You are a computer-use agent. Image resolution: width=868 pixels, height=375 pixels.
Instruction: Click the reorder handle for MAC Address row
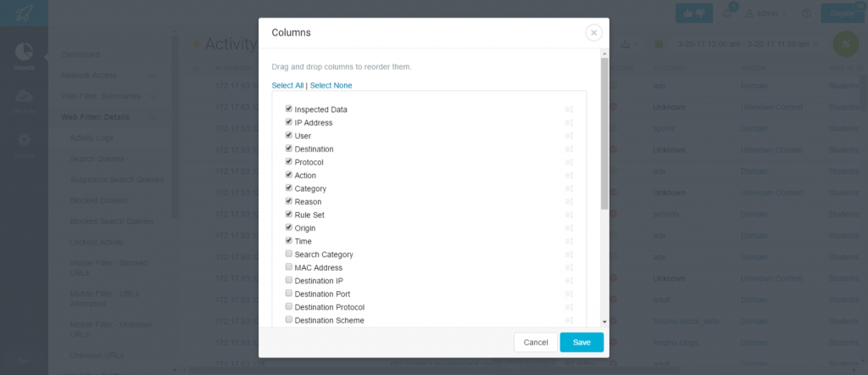tap(569, 267)
